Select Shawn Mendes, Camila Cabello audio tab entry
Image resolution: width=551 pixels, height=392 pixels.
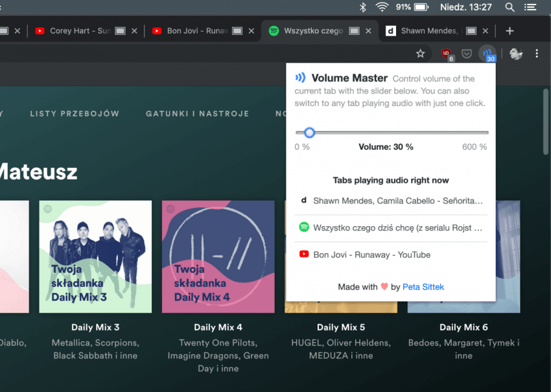(x=391, y=201)
